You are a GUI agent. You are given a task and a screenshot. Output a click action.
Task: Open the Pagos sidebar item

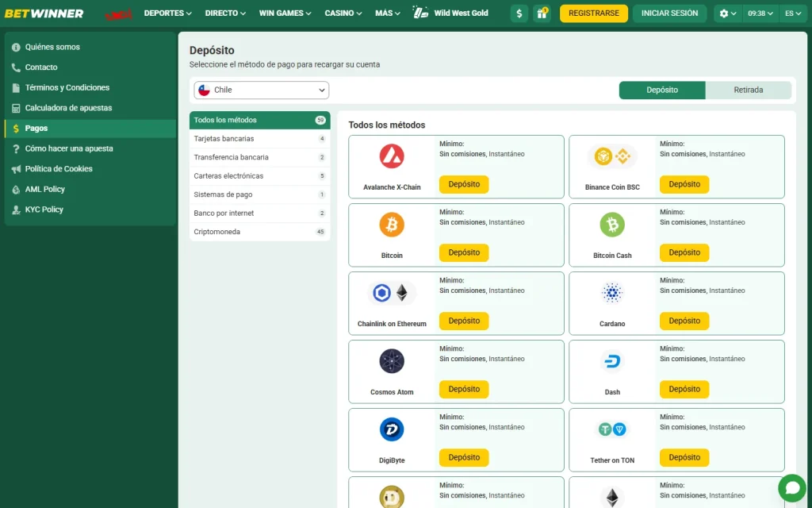[90, 129]
